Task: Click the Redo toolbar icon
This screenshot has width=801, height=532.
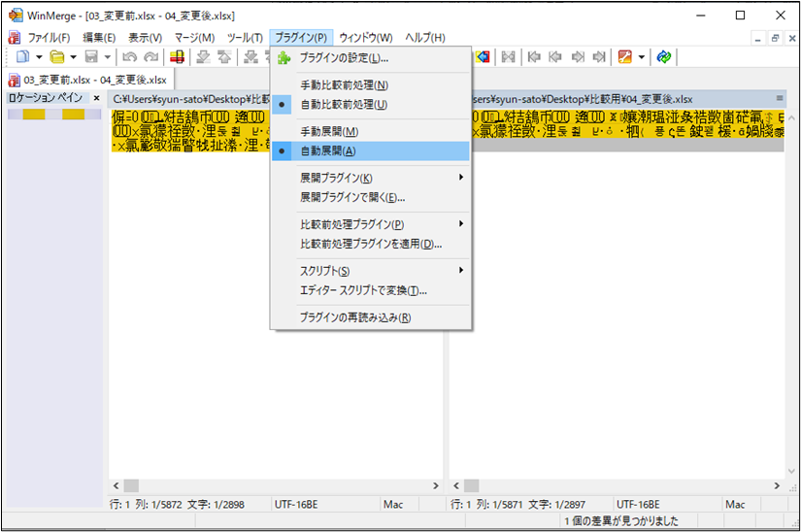Action: point(150,57)
